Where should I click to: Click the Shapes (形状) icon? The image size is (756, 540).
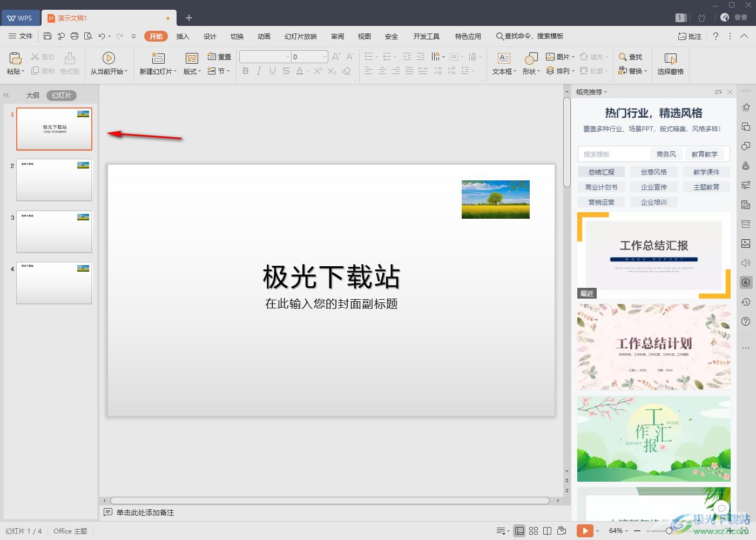coord(531,58)
